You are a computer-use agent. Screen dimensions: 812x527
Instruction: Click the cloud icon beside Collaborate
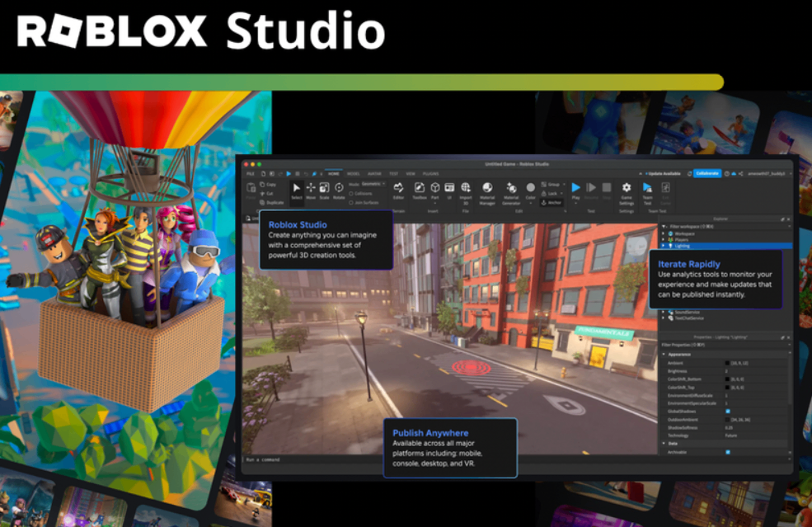tap(734, 173)
